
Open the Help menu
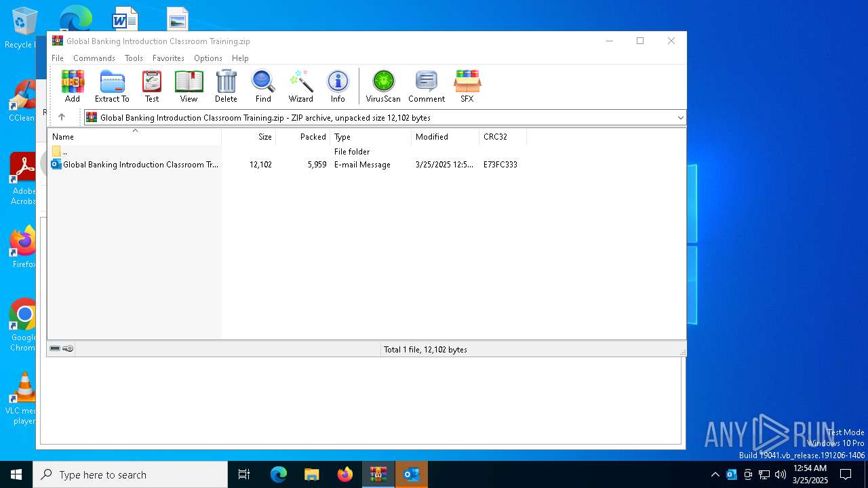point(240,58)
